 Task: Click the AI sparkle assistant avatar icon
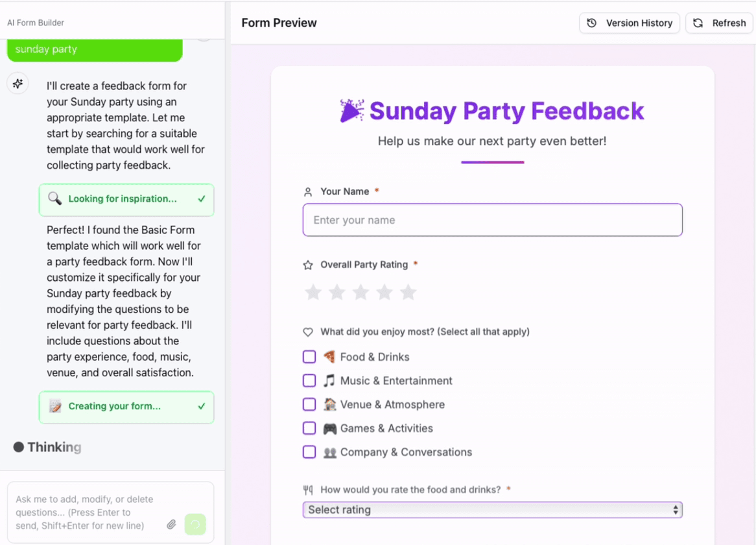18,84
